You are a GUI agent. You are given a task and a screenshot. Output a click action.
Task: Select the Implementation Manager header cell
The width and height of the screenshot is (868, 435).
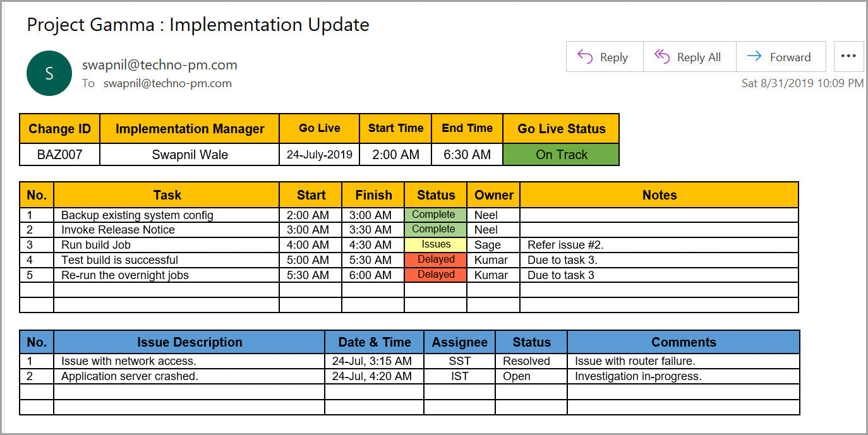pyautogui.click(x=190, y=128)
